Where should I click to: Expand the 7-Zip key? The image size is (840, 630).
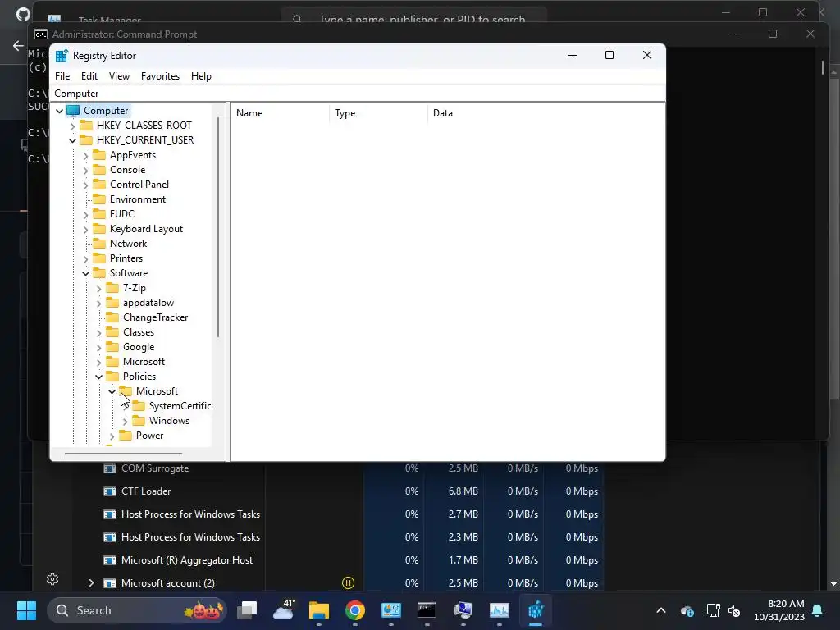(98, 288)
